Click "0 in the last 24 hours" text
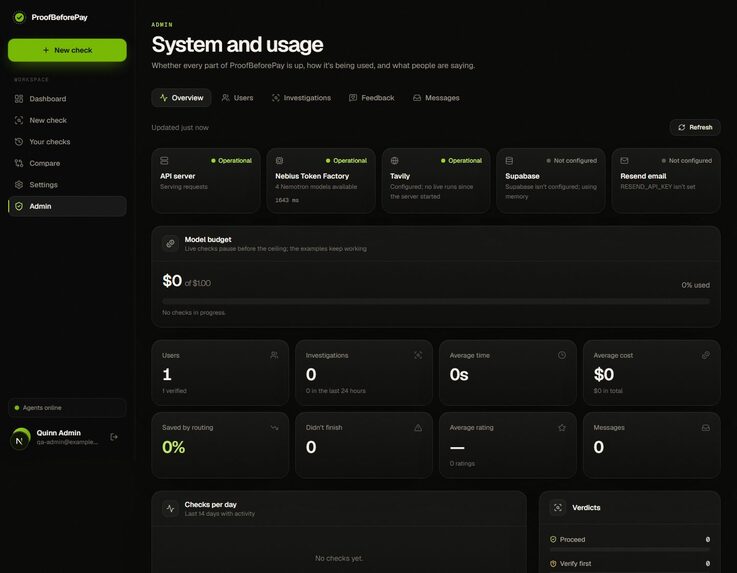Screen dimensions: 737x573 [336, 391]
